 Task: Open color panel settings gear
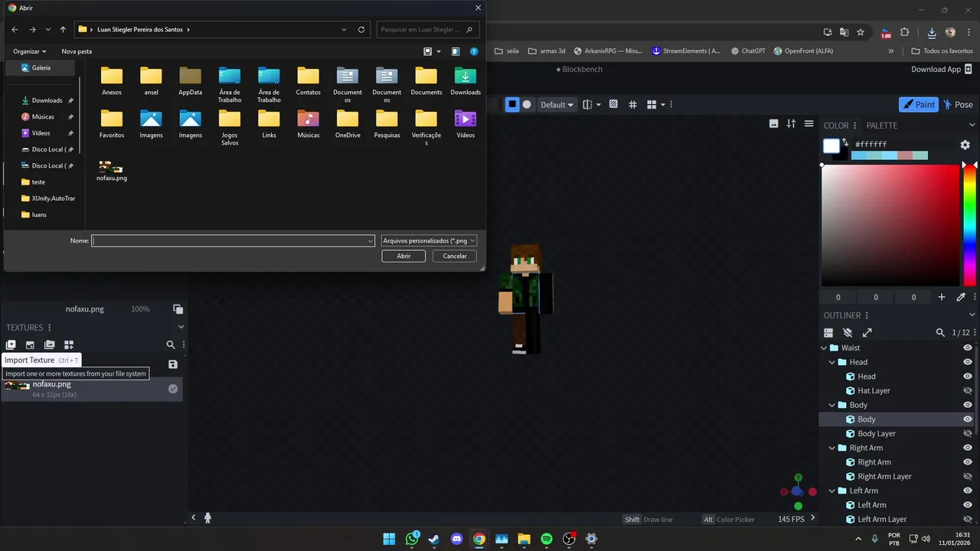coord(965,145)
